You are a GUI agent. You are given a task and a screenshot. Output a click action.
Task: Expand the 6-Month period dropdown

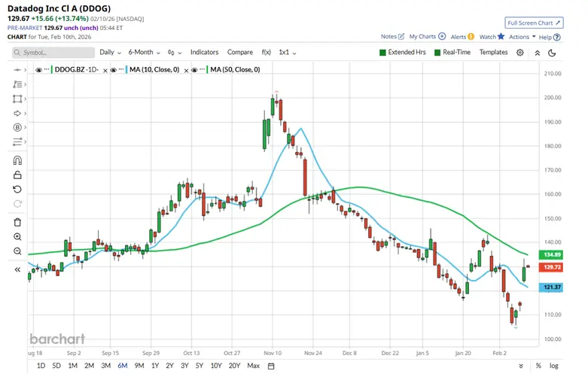tap(143, 53)
